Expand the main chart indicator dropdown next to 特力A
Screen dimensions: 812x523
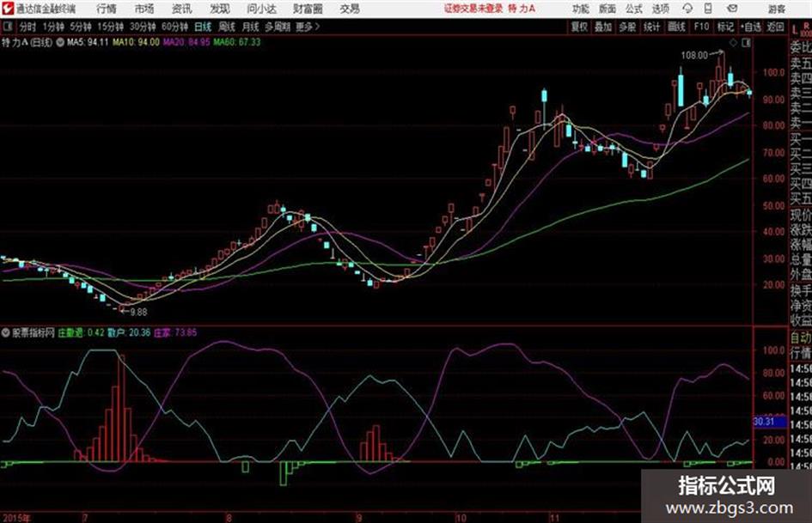[60, 42]
